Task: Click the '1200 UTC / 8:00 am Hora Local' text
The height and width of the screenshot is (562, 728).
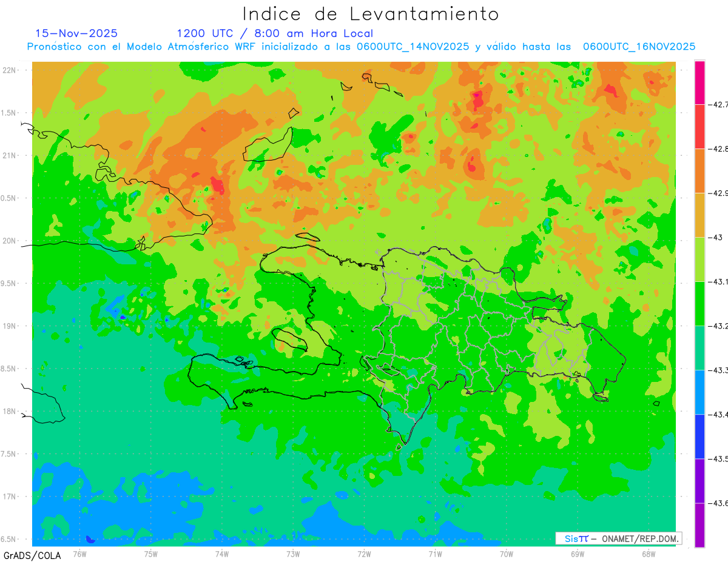Action: [275, 33]
